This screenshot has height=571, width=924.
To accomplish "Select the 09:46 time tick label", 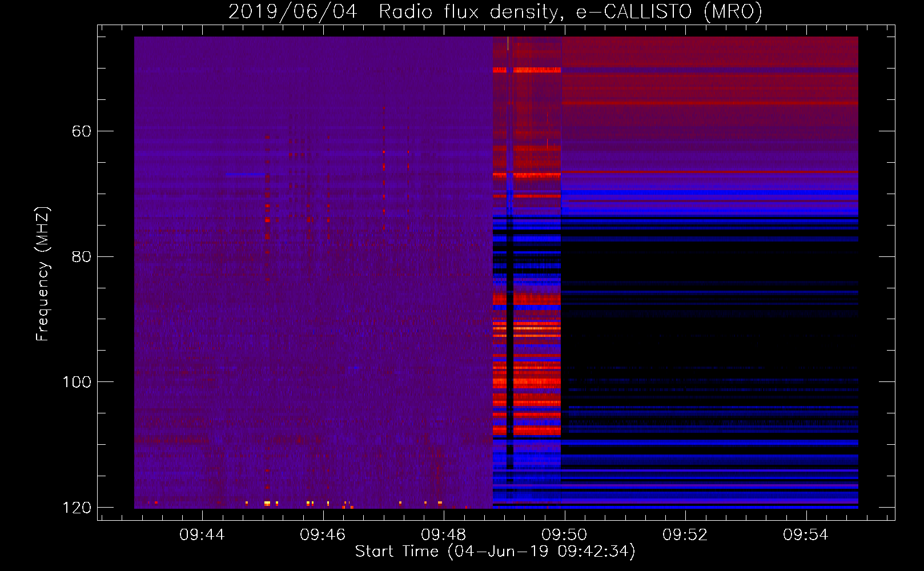I will (x=323, y=535).
